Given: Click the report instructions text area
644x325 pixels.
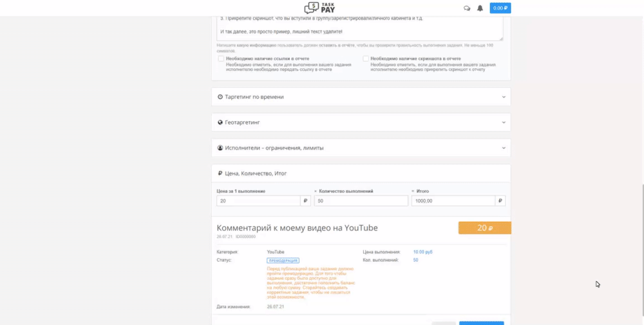Looking at the screenshot, I should tap(360, 28).
